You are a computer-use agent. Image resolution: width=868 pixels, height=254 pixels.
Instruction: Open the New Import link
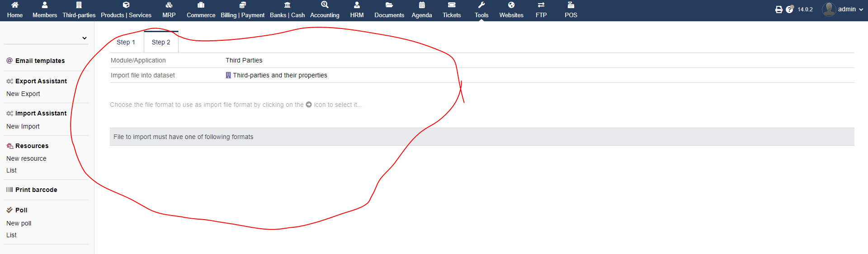pos(23,126)
